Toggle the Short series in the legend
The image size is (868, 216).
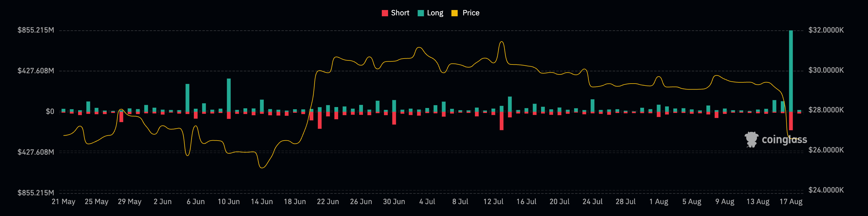pyautogui.click(x=396, y=13)
